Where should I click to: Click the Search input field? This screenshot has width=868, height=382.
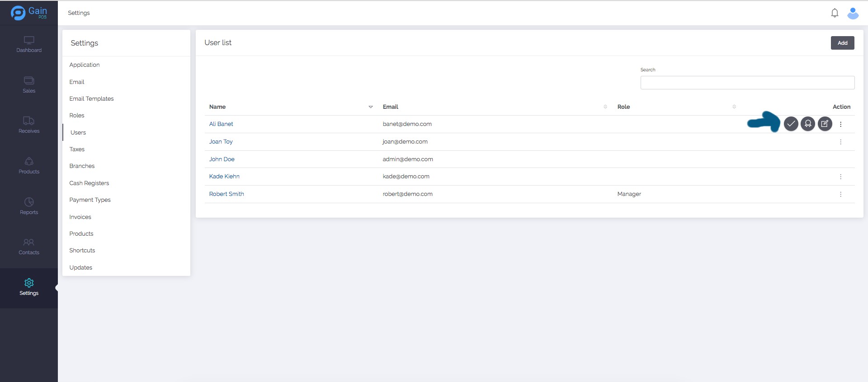747,83
